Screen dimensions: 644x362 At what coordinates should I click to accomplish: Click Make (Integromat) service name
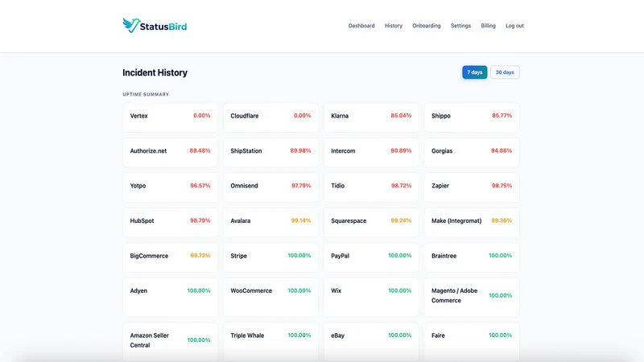[456, 220]
